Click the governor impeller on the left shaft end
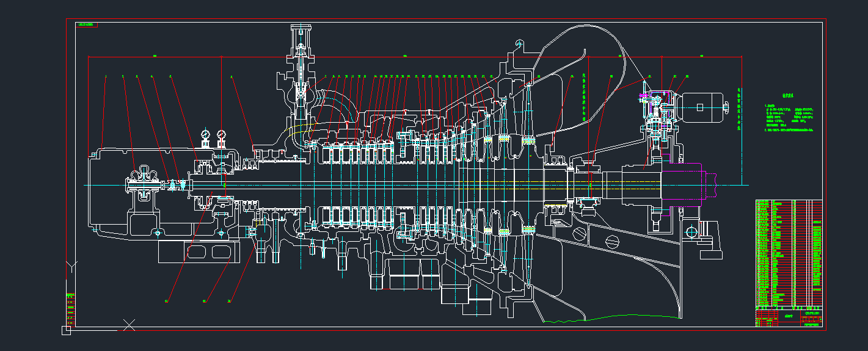 click(144, 183)
